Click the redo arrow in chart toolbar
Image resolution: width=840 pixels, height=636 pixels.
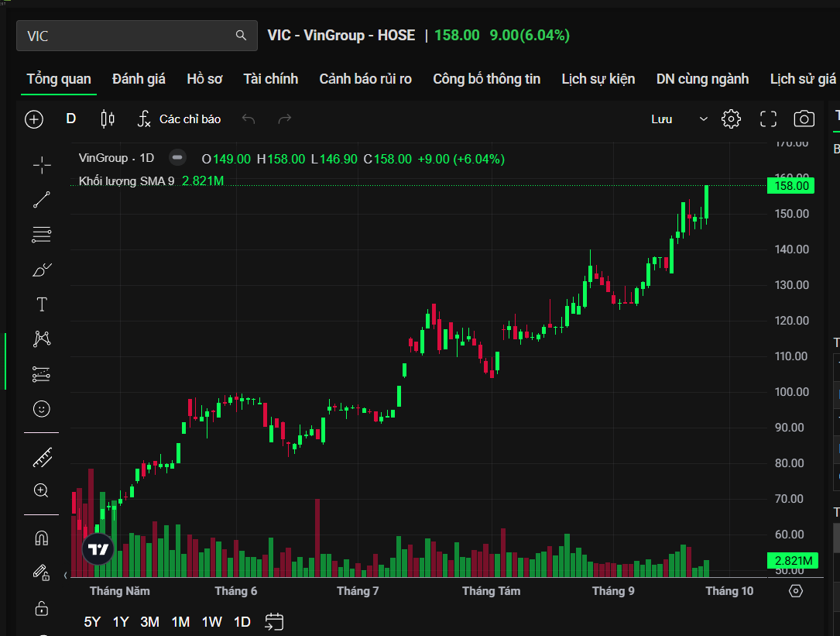(x=284, y=119)
